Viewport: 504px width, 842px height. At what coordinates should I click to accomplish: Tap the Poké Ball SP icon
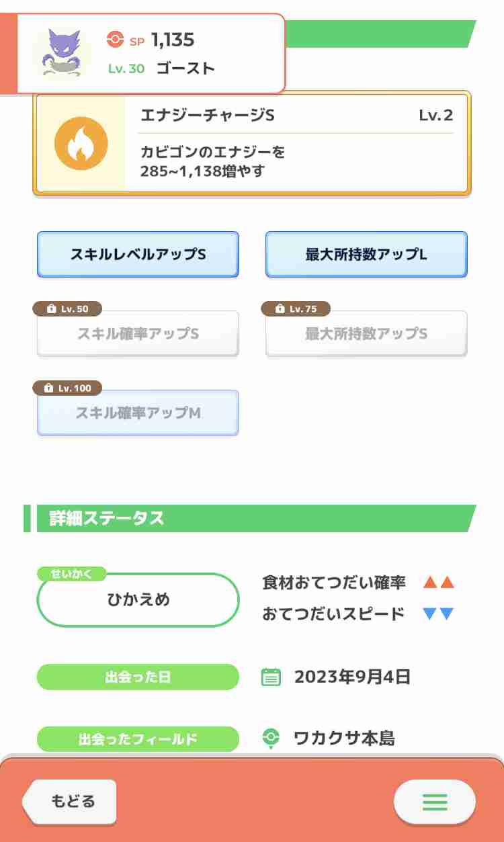coord(116,40)
